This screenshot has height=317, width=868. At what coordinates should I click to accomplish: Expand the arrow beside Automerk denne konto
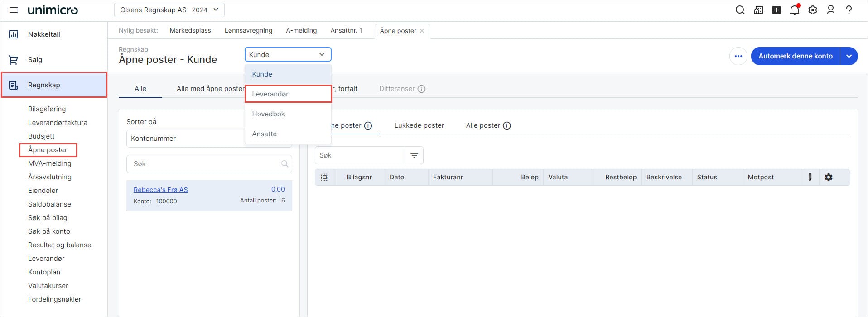(x=849, y=56)
